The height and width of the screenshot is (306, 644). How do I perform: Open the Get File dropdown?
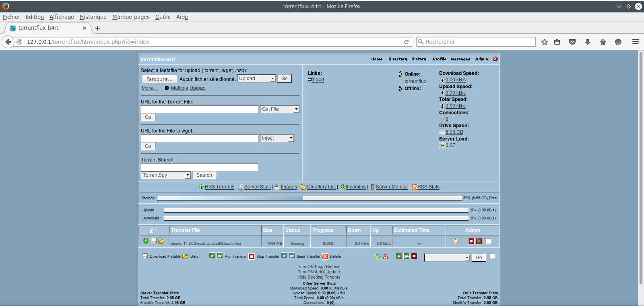point(280,109)
